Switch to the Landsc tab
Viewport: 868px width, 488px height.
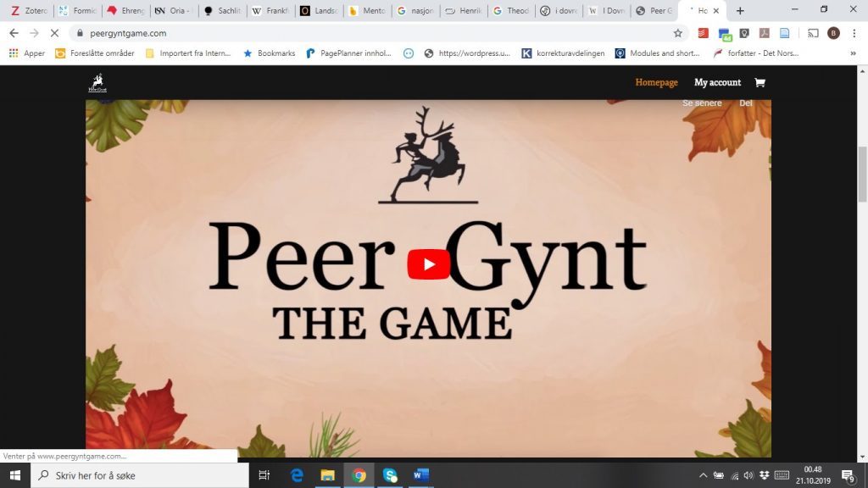[x=319, y=10]
